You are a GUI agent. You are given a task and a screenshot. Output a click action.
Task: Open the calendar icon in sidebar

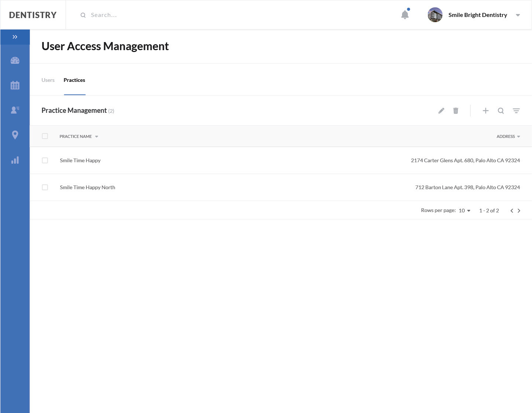[15, 85]
